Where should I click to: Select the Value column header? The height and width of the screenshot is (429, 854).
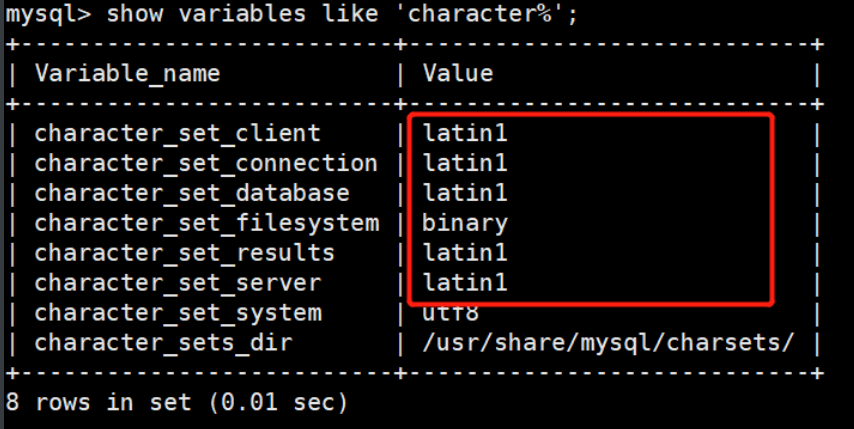(458, 73)
